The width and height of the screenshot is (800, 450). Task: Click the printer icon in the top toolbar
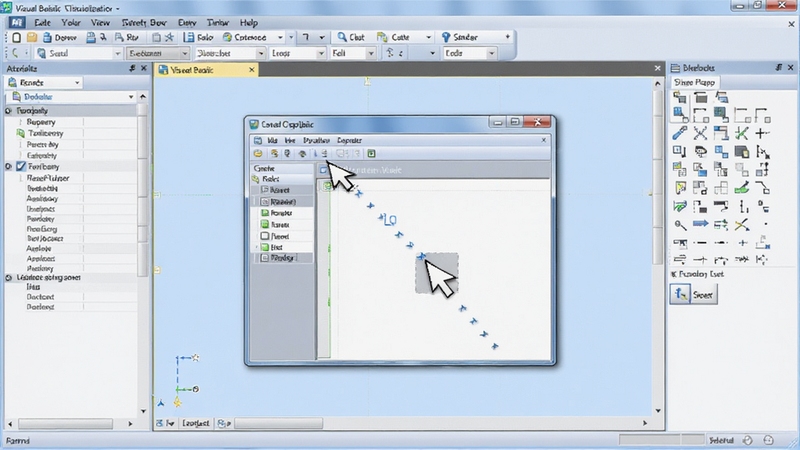[x=91, y=37]
